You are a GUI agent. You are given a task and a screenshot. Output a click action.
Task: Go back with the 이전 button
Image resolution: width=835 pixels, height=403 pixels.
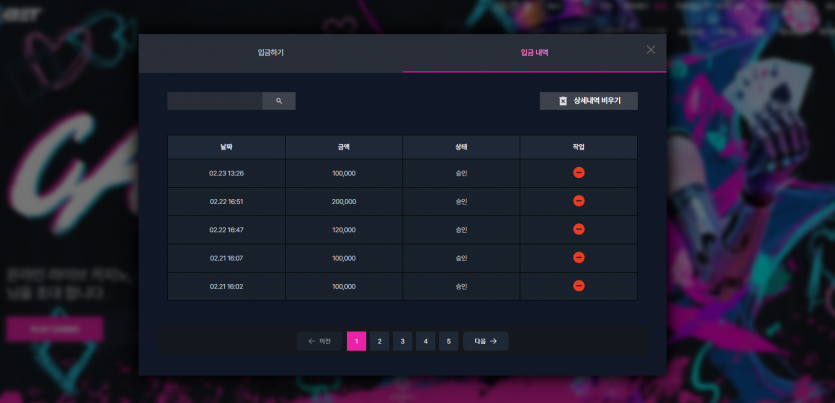[x=320, y=341]
